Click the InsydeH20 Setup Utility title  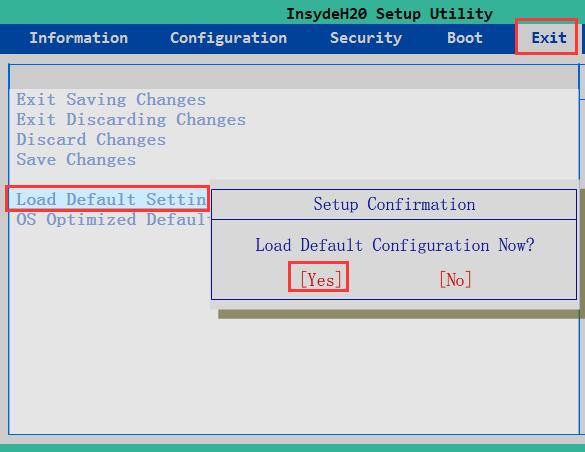(389, 14)
